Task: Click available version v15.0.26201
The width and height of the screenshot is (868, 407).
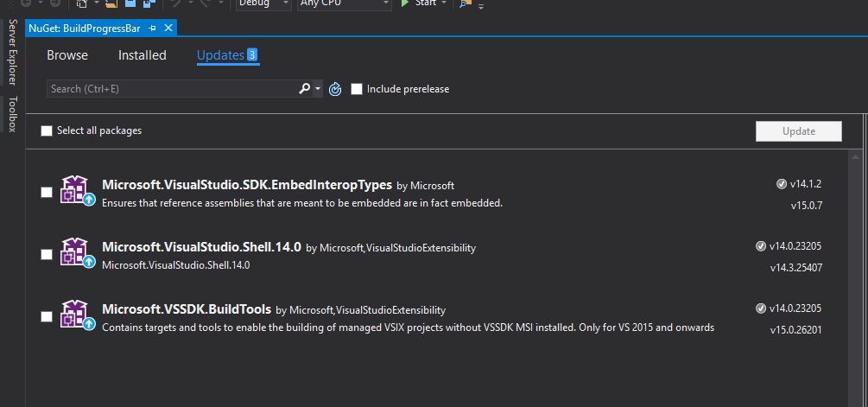Action: (x=796, y=330)
